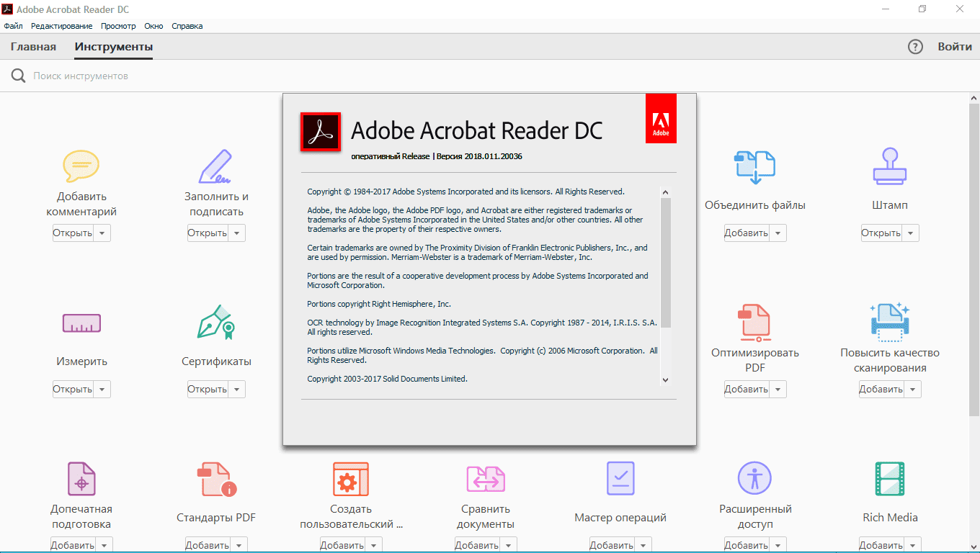
Task: Select the Заполнить и подписать pen icon
Action: pyautogui.click(x=215, y=167)
